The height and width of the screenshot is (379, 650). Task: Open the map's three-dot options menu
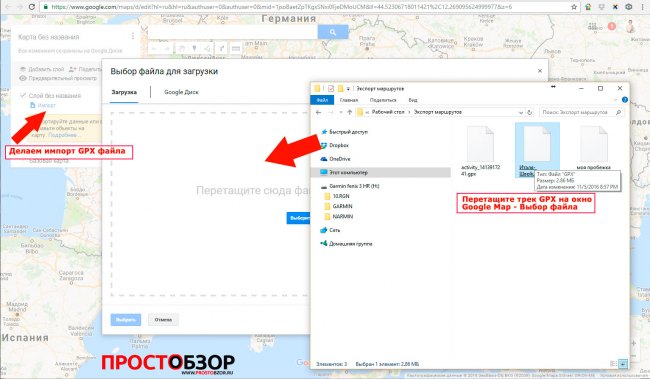[x=133, y=36]
